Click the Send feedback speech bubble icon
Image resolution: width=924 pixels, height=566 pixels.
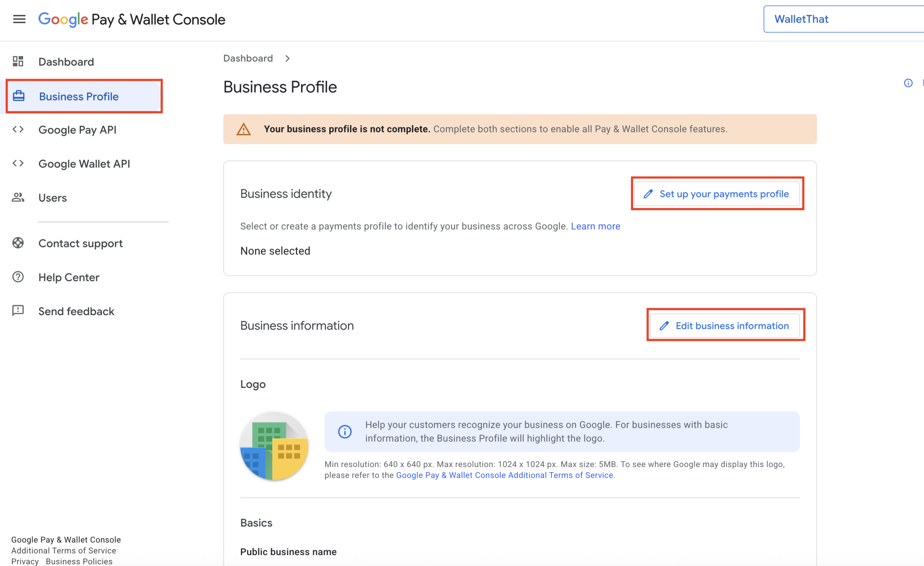18,310
